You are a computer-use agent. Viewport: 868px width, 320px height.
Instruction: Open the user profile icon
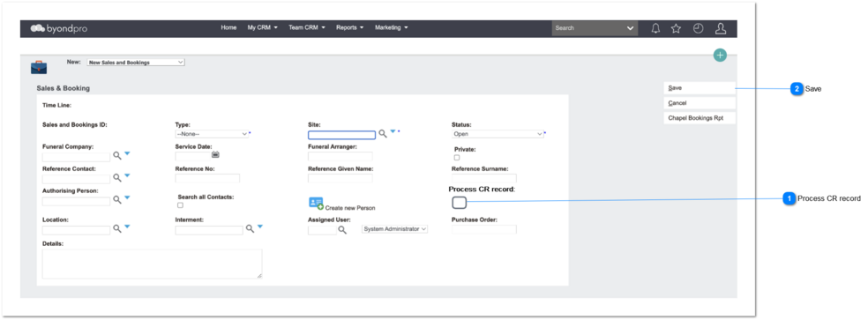tap(720, 28)
